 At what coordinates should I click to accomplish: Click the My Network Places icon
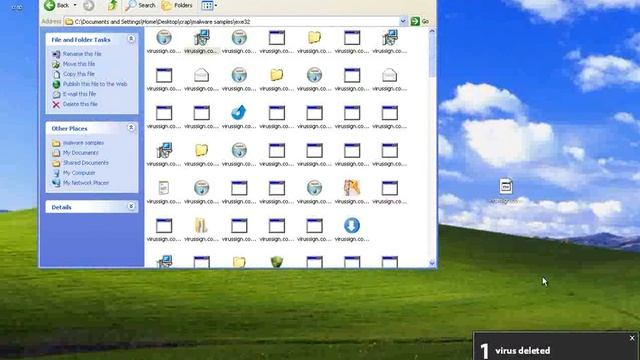pyautogui.click(x=56, y=183)
